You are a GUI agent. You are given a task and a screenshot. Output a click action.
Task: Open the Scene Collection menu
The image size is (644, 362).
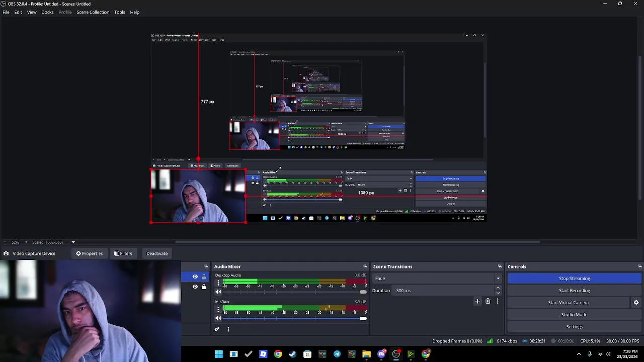coord(93,12)
